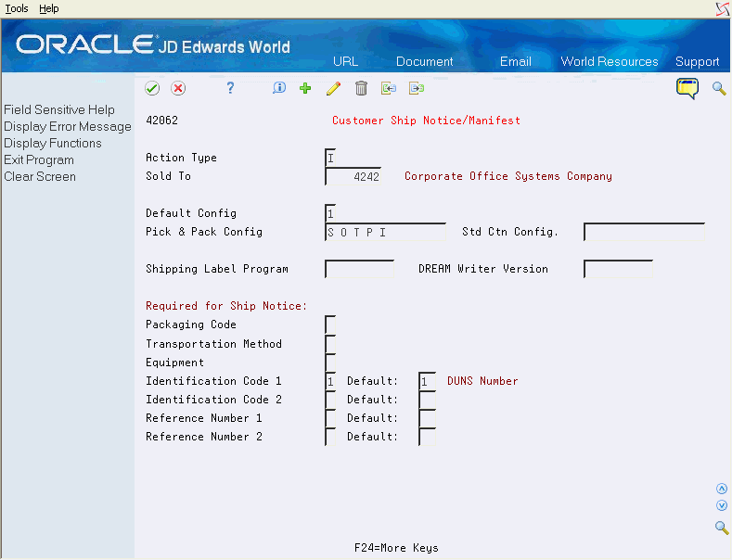Open the Document link in header
Image resolution: width=732 pixels, height=560 pixels.
pyautogui.click(x=424, y=61)
